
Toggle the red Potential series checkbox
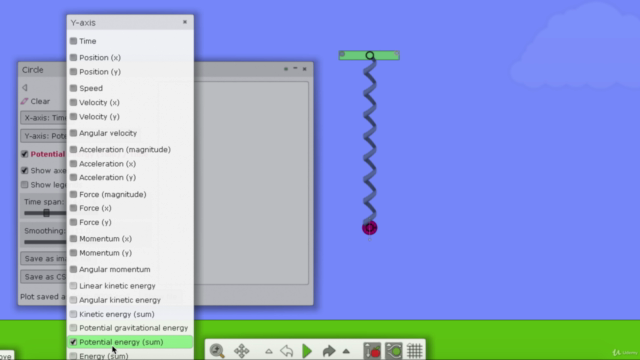point(24,154)
